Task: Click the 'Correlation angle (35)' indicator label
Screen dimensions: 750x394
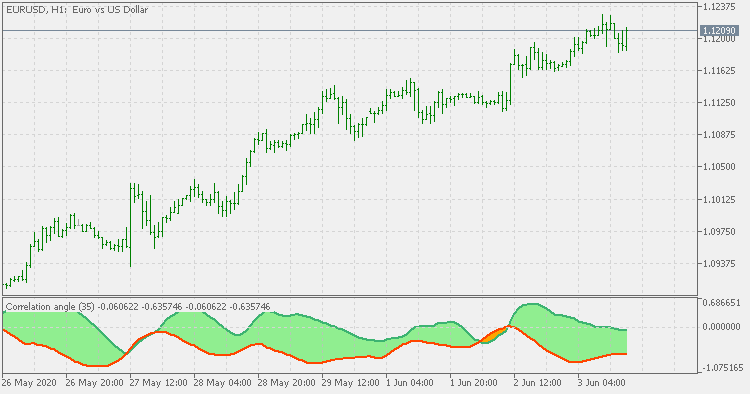Action: coord(50,306)
